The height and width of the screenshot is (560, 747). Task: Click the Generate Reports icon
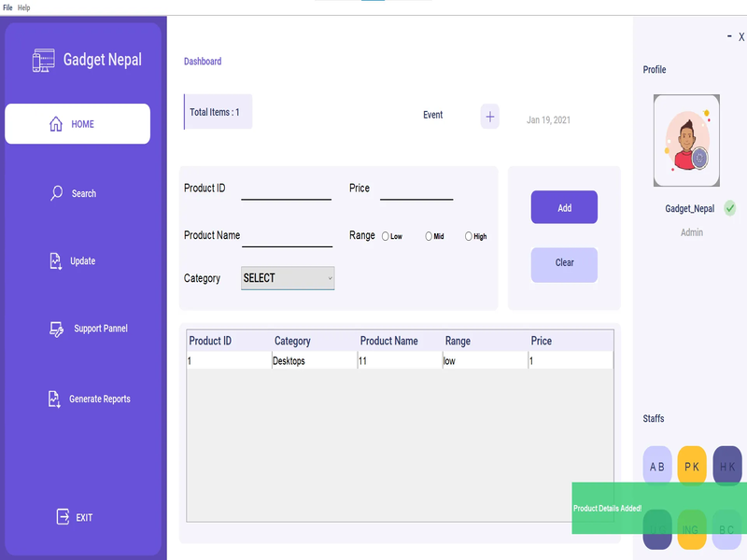pyautogui.click(x=54, y=399)
